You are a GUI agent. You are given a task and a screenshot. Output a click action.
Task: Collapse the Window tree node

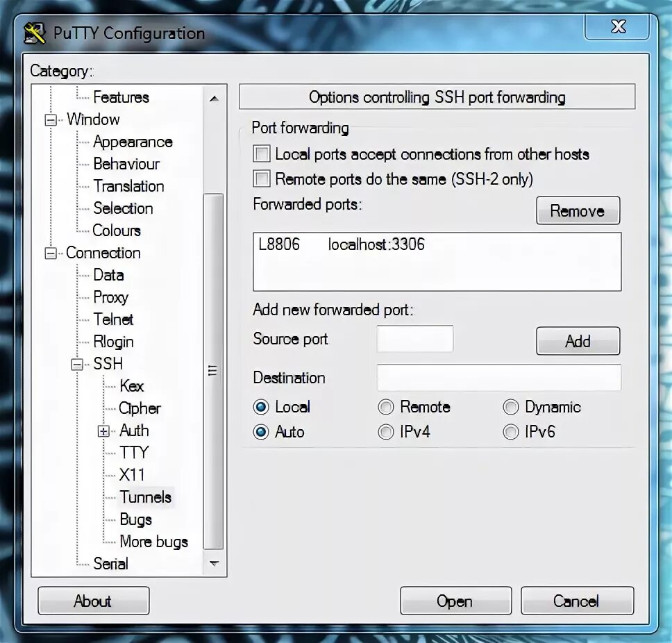51,120
